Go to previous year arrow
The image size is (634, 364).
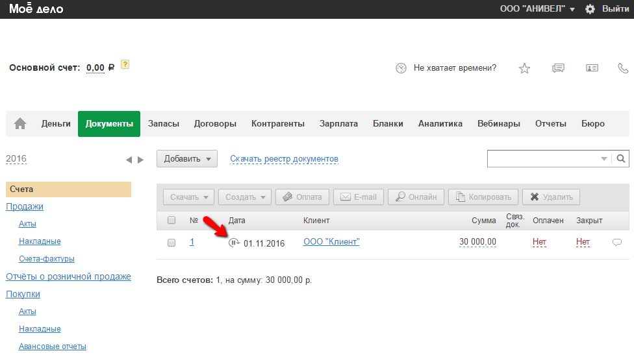(129, 160)
